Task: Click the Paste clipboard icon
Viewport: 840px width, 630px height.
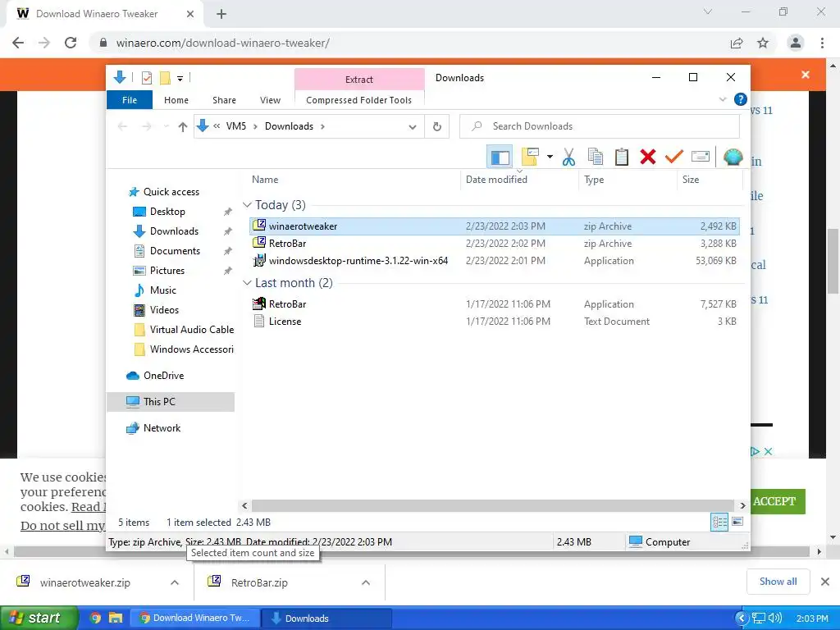Action: pos(622,157)
